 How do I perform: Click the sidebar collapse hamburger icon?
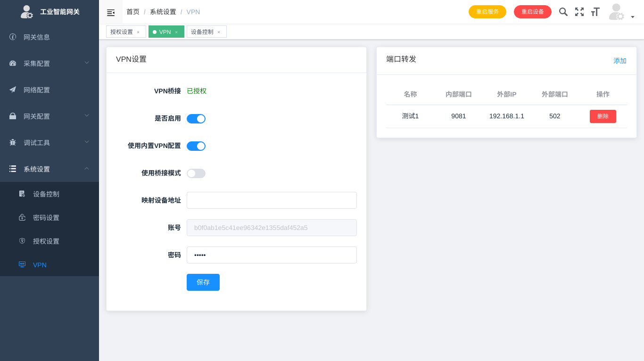(x=111, y=12)
